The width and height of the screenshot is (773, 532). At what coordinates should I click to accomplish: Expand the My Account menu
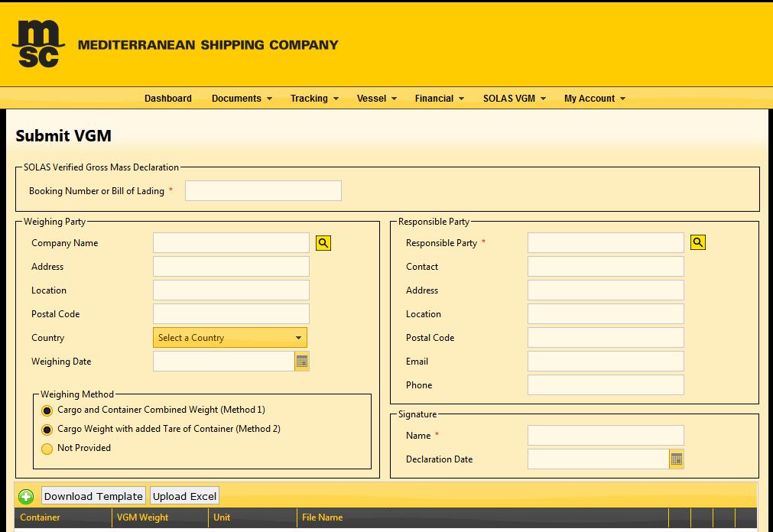click(595, 98)
